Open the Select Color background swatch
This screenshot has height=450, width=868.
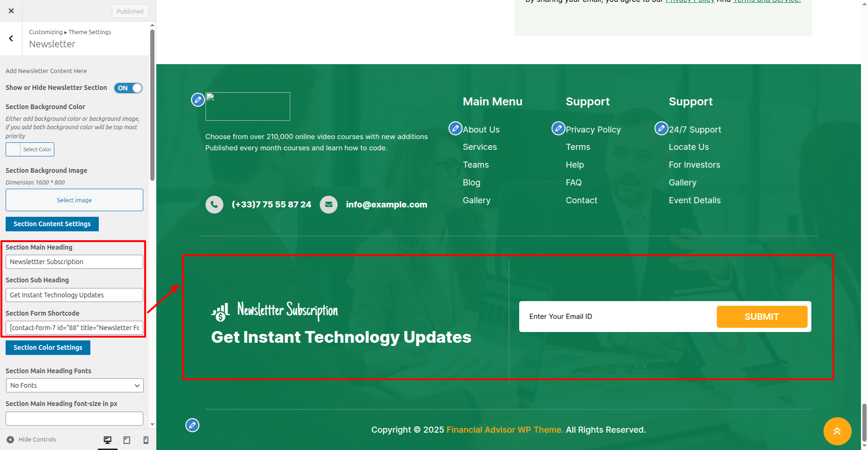coord(30,149)
